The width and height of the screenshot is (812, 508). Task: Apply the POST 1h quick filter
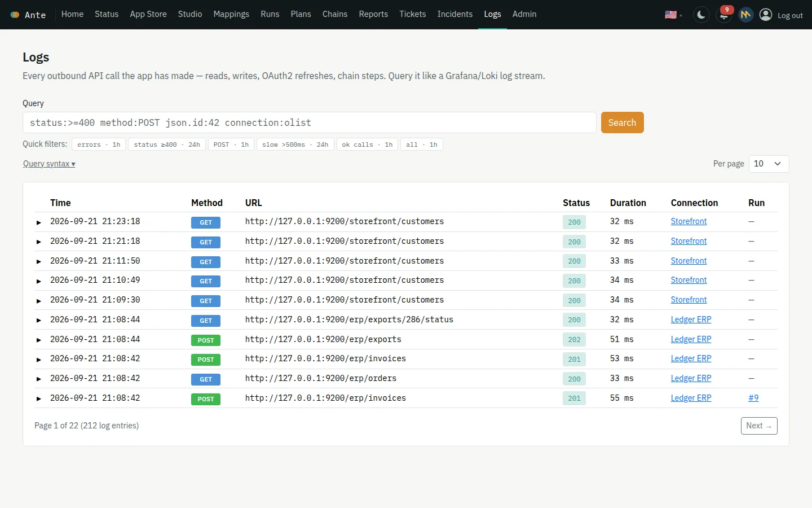tap(231, 144)
